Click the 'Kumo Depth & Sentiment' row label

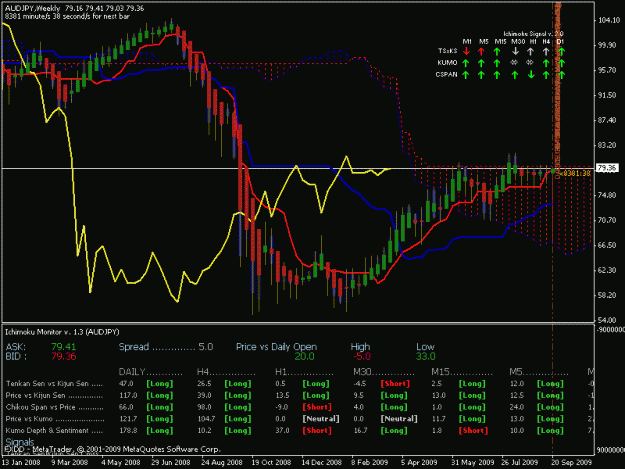coord(47,430)
